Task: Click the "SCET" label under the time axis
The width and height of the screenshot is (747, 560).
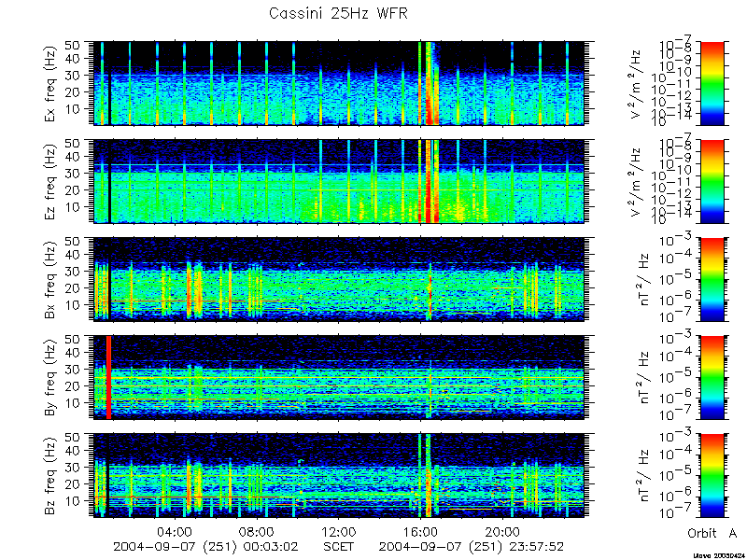Action: tap(339, 546)
